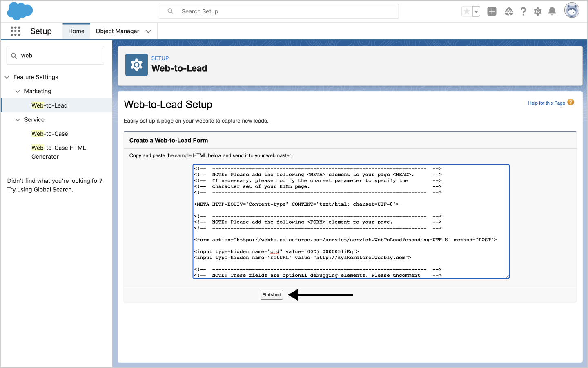Focus the Search Setup field

[x=278, y=11]
